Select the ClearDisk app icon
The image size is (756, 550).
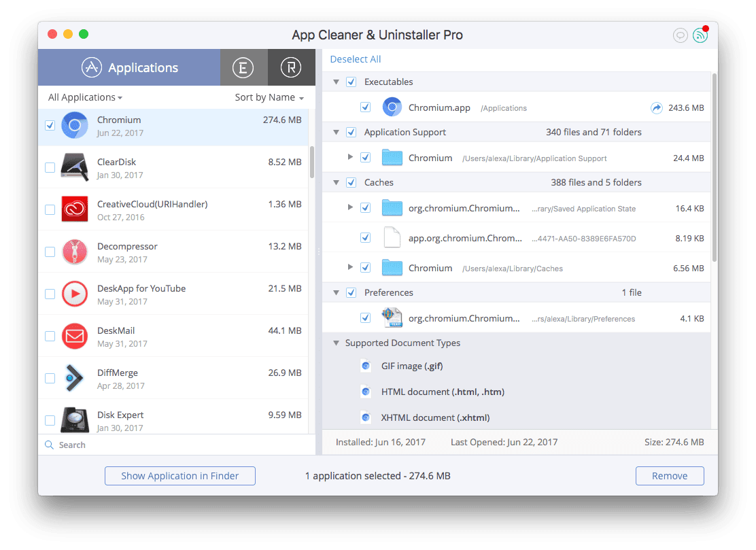click(x=75, y=167)
